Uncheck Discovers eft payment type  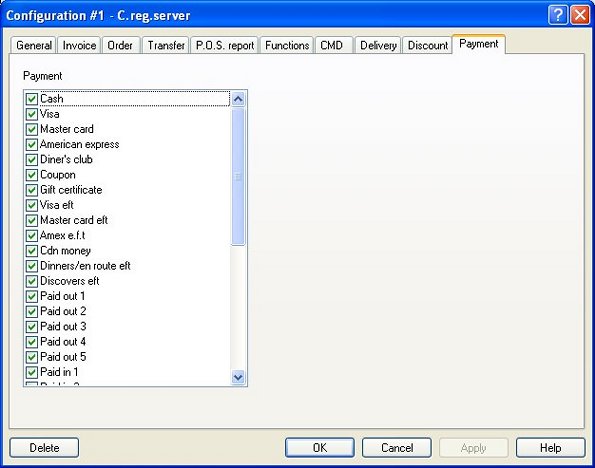click(x=31, y=281)
